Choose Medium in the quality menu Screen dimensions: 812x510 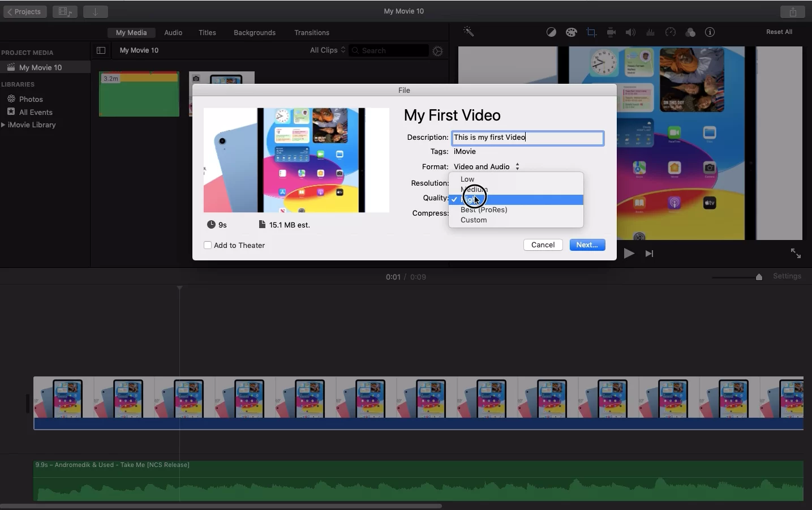pyautogui.click(x=516, y=189)
